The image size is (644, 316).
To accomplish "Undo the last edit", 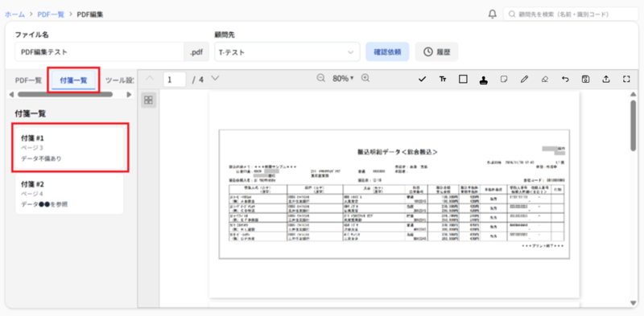I will (x=565, y=80).
